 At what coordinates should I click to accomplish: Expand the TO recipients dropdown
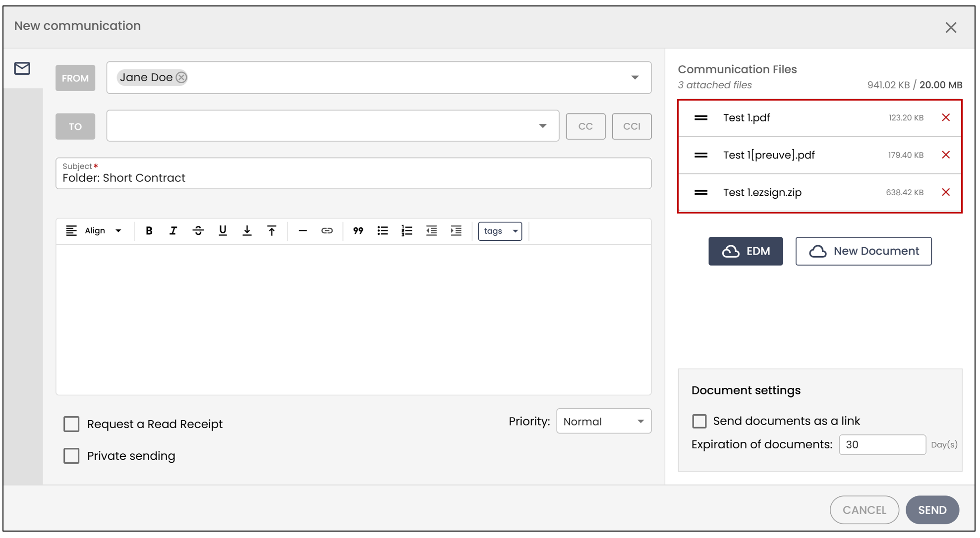click(543, 126)
